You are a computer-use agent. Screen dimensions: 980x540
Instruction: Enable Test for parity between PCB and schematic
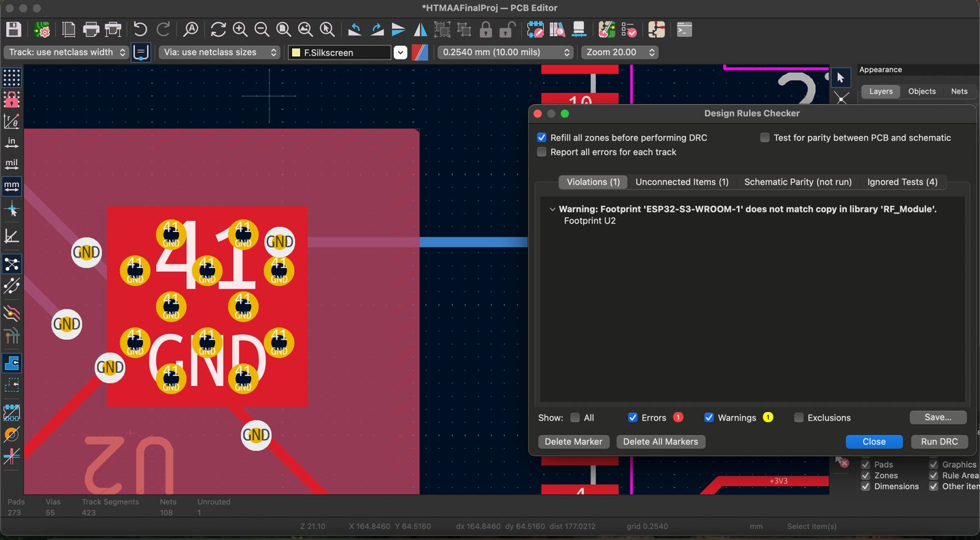pos(765,138)
